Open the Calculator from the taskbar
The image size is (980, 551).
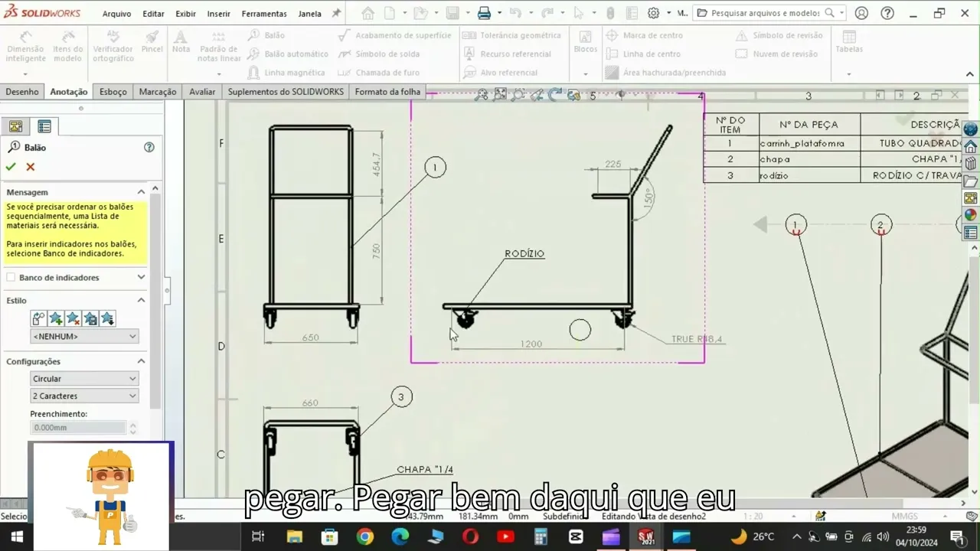pos(541,536)
